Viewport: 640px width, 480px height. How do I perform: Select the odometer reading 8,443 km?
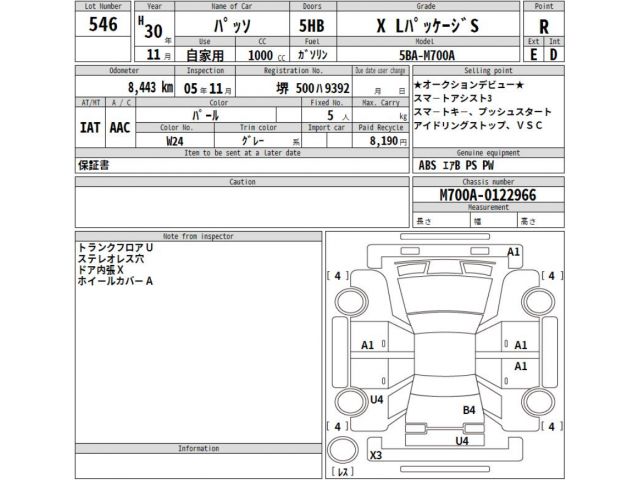[150, 87]
